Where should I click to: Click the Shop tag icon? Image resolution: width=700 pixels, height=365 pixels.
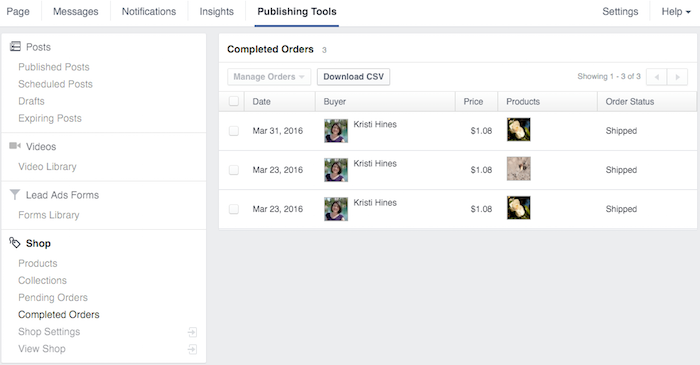coord(15,243)
